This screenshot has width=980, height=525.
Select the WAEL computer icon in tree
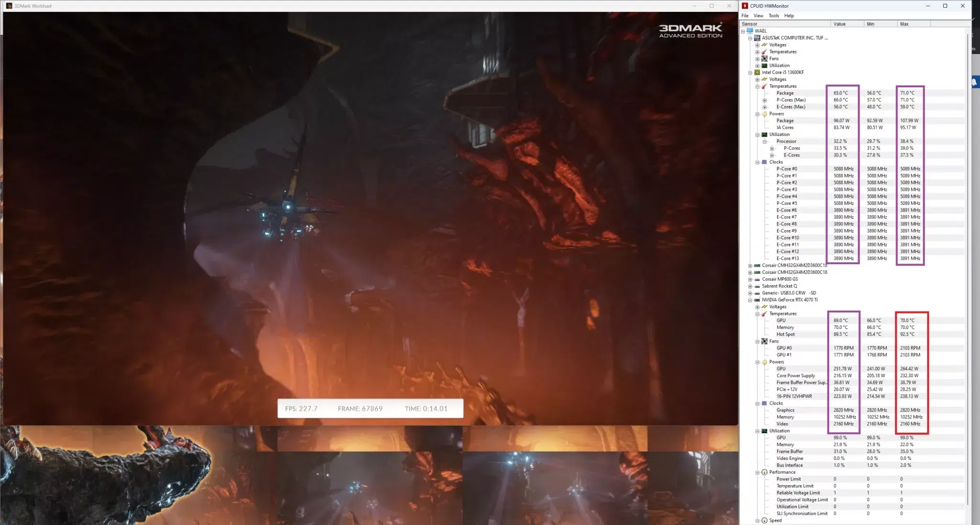(750, 31)
